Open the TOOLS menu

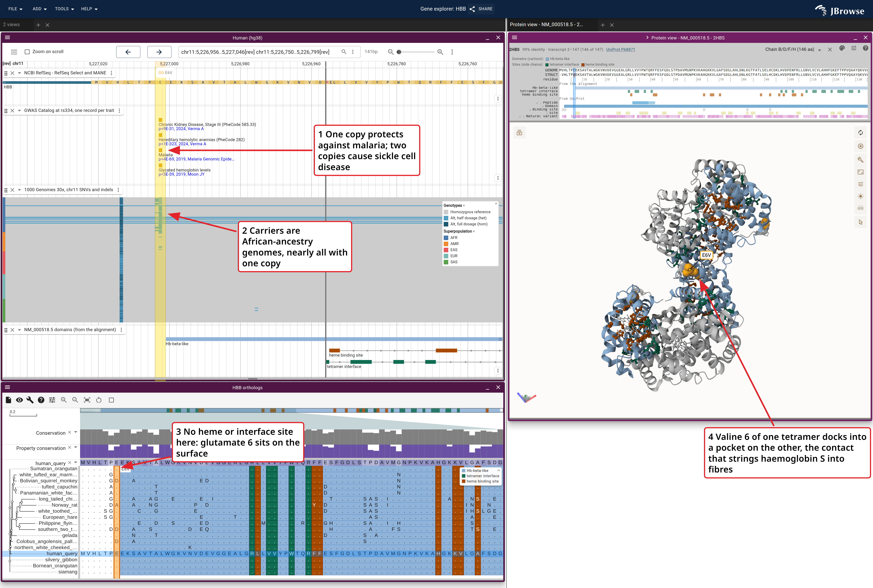[64, 9]
